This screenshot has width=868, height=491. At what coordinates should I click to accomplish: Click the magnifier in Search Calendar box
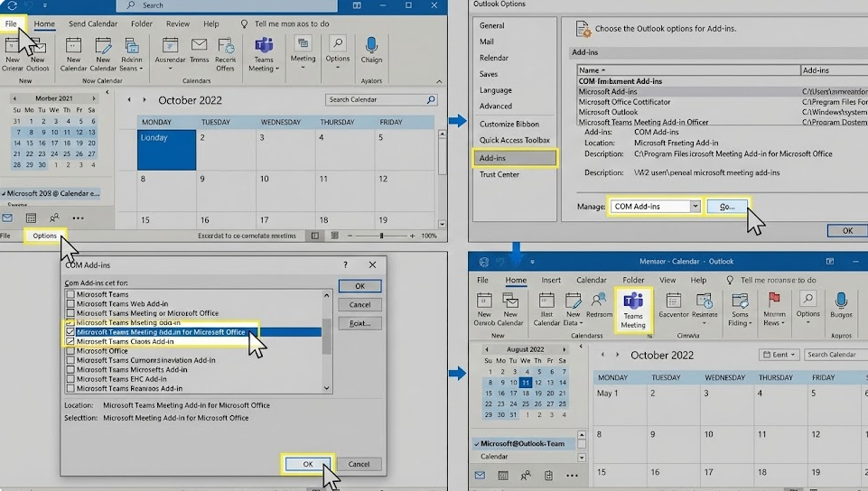click(431, 99)
